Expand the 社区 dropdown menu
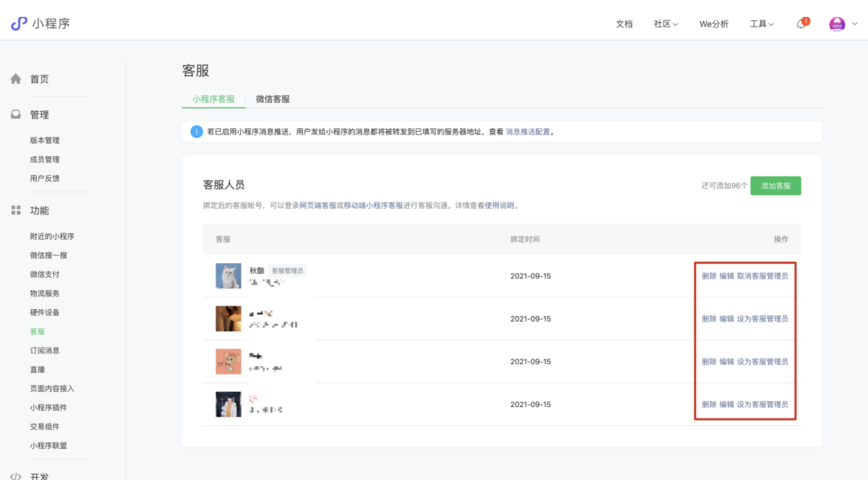Screen dimensions: 868x480 tap(666, 24)
